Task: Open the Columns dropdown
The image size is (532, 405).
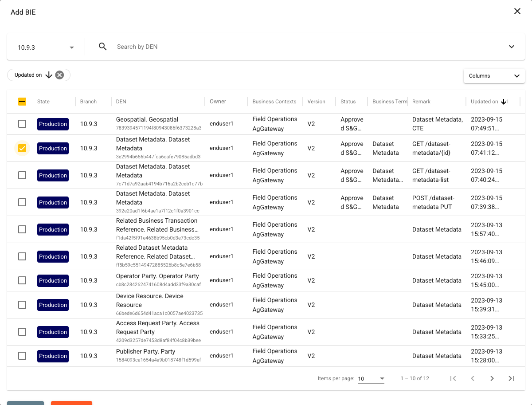Action: 494,76
